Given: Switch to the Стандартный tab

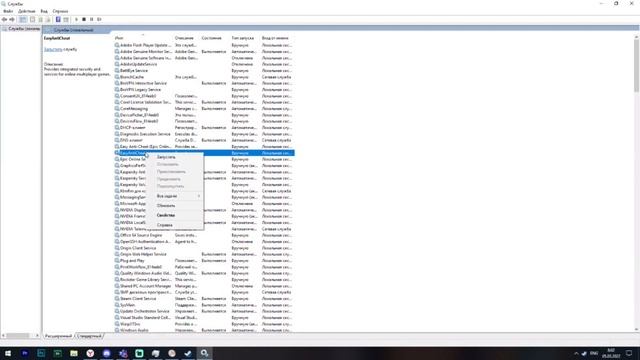Looking at the screenshot, I should [x=89, y=336].
